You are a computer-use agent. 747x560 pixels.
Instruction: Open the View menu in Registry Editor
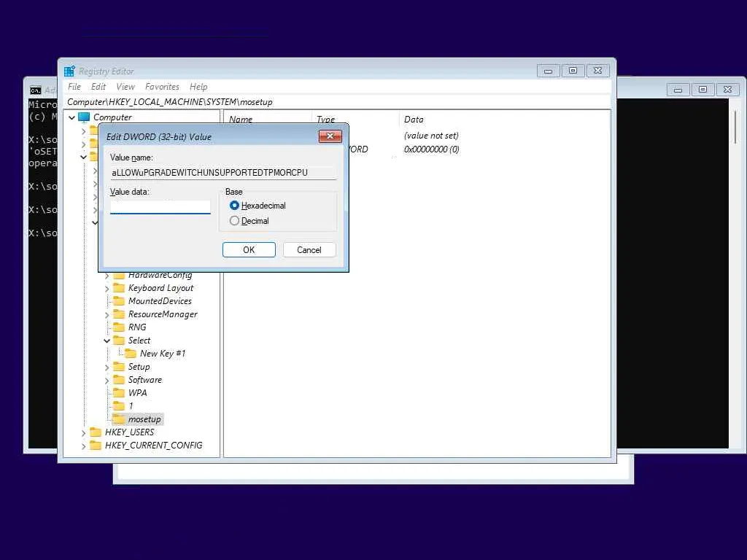(125, 87)
